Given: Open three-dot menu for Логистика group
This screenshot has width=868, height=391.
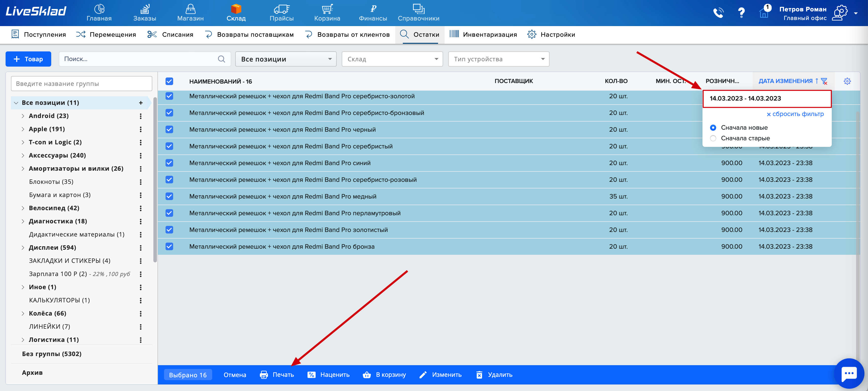Looking at the screenshot, I should tap(140, 340).
